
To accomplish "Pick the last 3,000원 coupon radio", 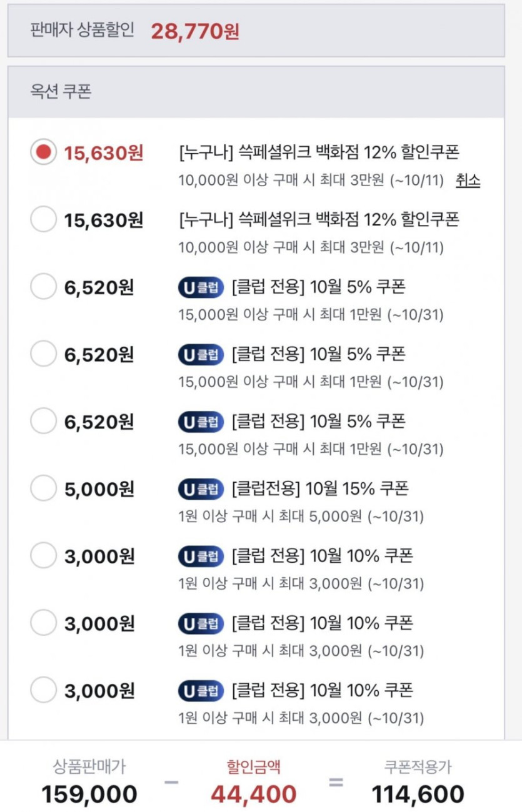I will tap(43, 691).
